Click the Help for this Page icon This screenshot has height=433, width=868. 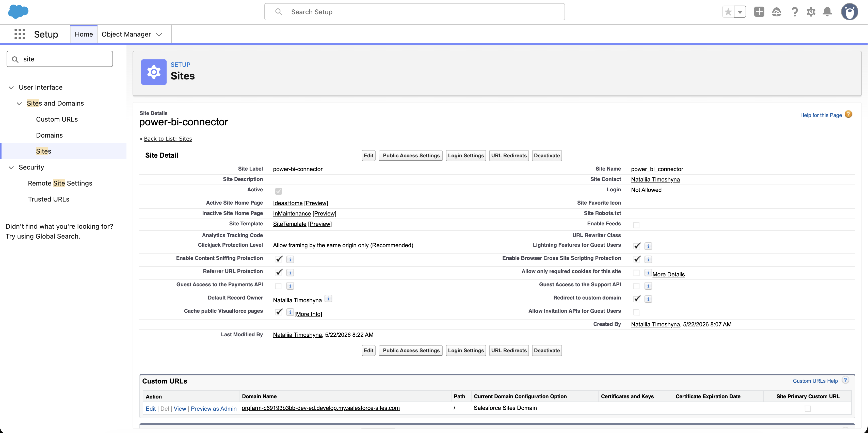(x=848, y=114)
